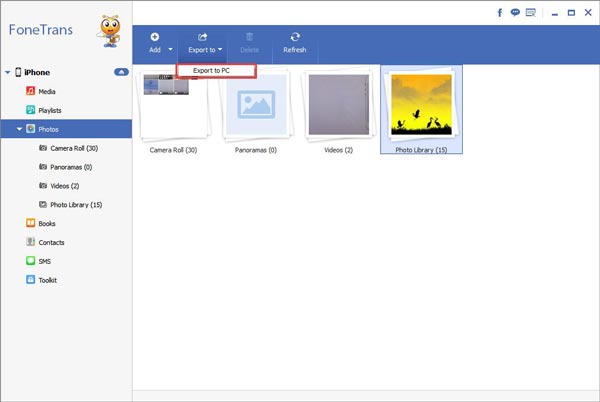Click the FoneTrans title text

[x=41, y=30]
